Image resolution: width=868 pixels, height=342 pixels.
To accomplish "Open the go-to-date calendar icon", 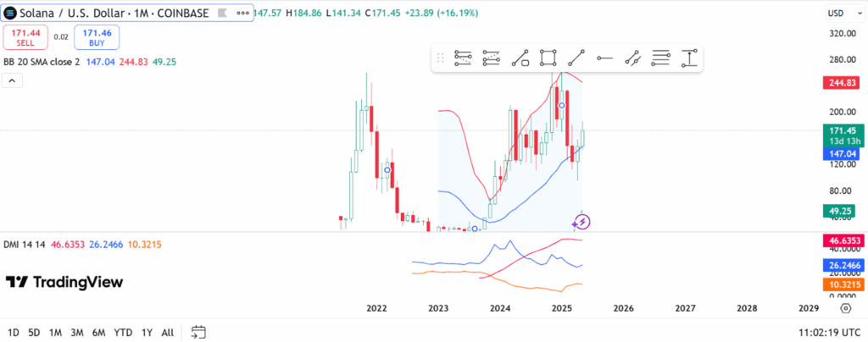I will (x=198, y=332).
